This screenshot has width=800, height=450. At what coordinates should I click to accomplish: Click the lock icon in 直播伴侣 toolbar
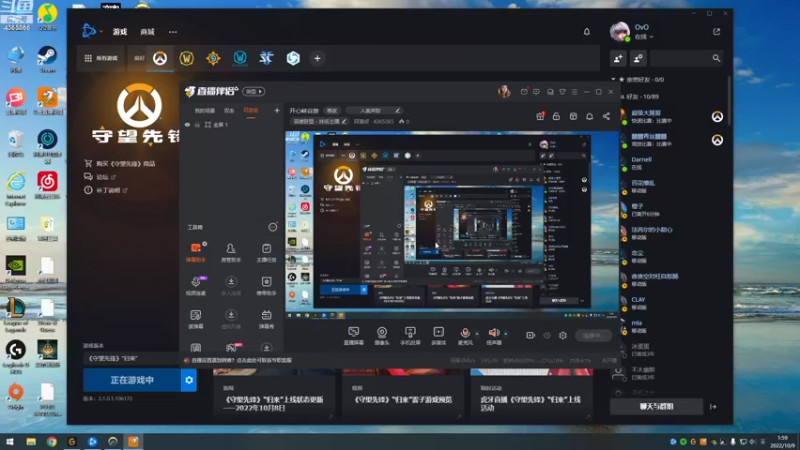click(x=556, y=116)
